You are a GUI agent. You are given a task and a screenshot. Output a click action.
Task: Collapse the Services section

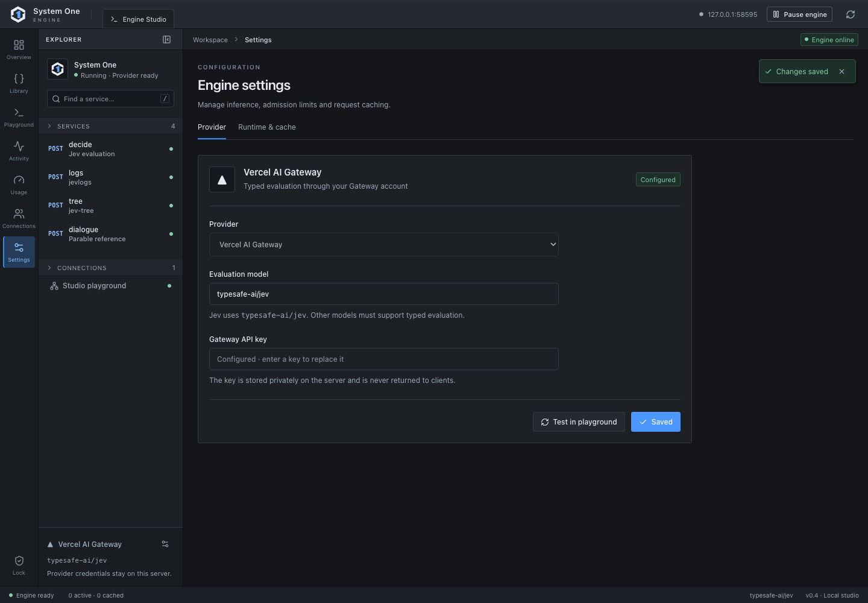[x=111, y=126]
